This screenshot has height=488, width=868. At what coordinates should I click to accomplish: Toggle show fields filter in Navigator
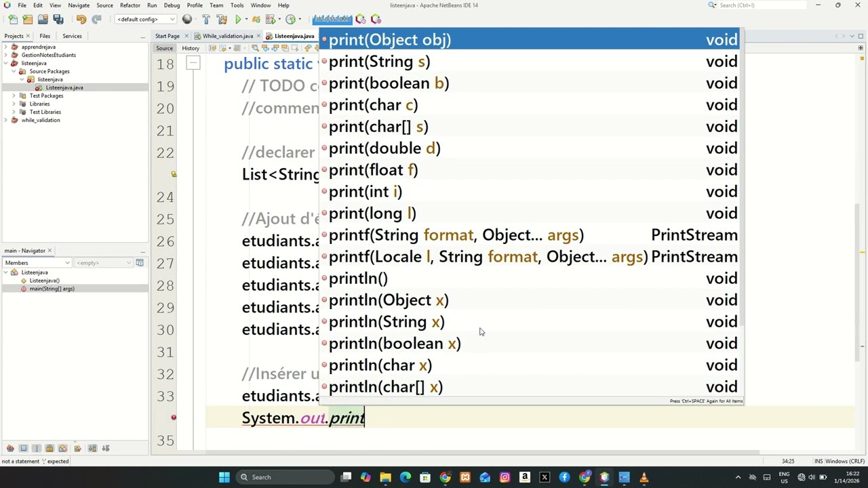[x=23, y=448]
